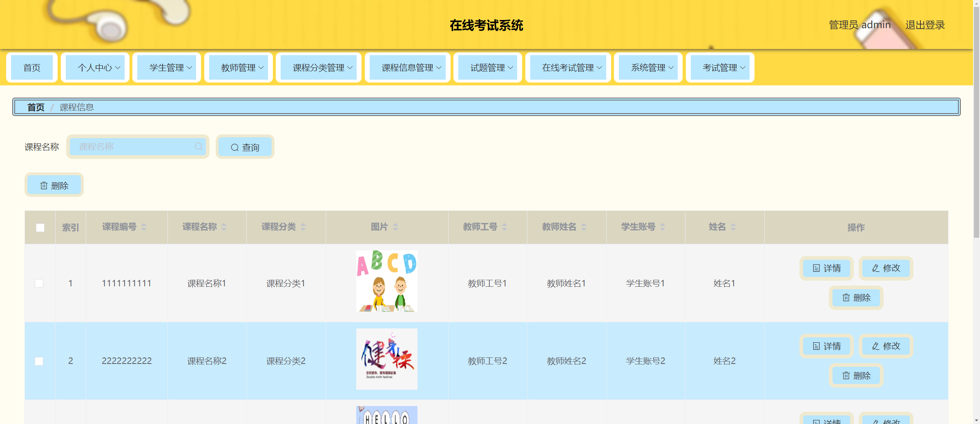Expand the 个人中心 menu chevron
This screenshot has width=980, height=424.
[x=118, y=68]
